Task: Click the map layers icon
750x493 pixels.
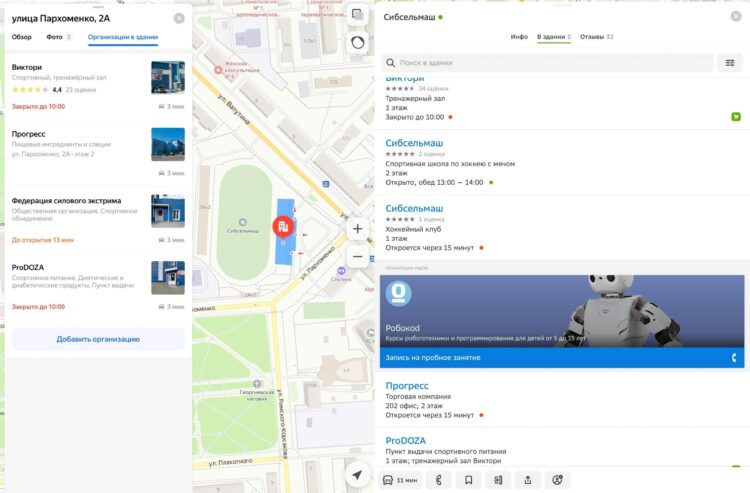Action: coord(357,15)
